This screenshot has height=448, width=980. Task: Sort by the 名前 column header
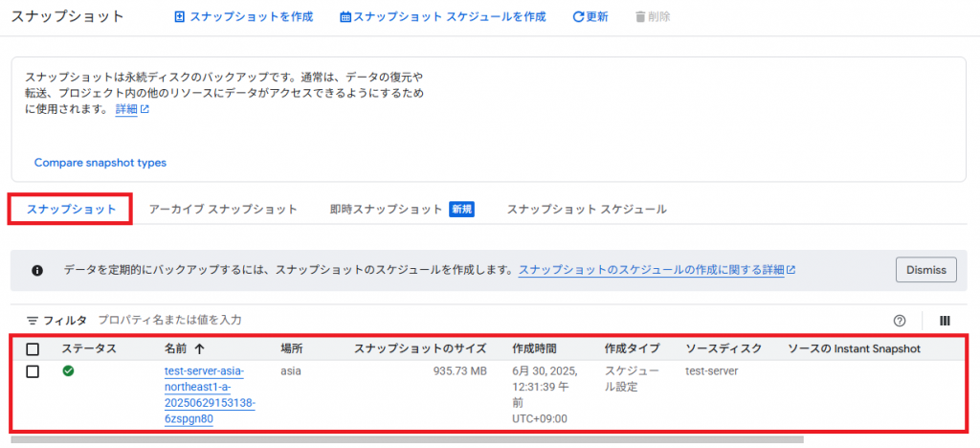point(176,348)
